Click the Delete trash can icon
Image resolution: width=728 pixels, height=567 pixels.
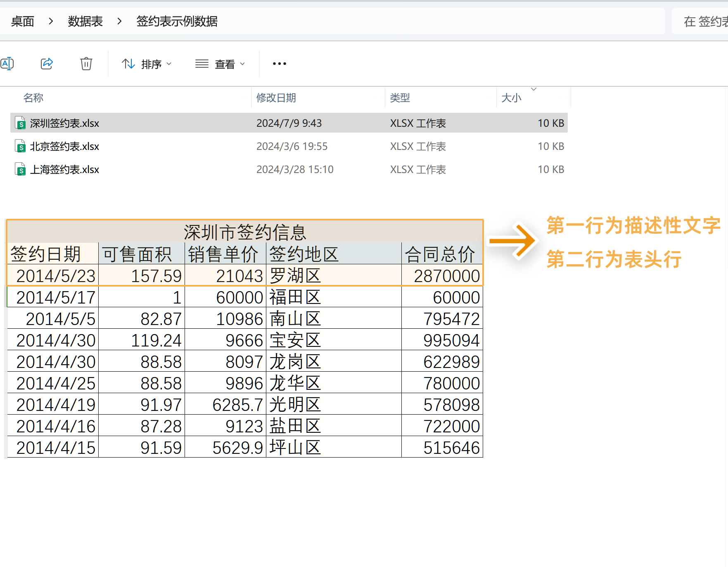coord(86,64)
